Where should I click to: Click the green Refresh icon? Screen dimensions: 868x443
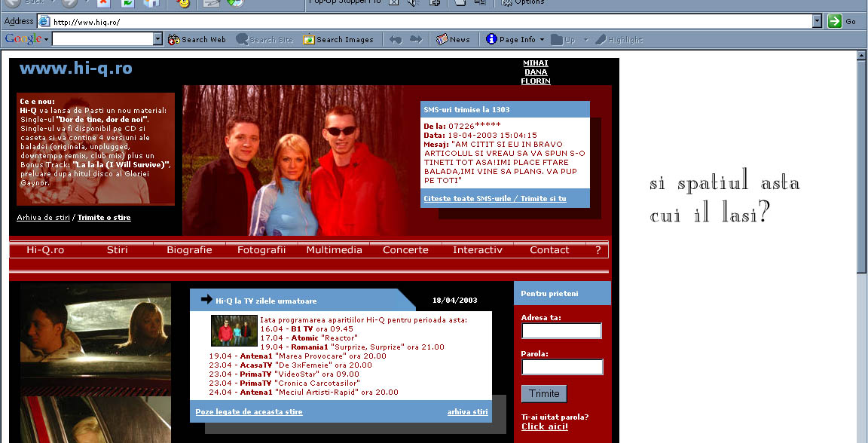pyautogui.click(x=127, y=3)
